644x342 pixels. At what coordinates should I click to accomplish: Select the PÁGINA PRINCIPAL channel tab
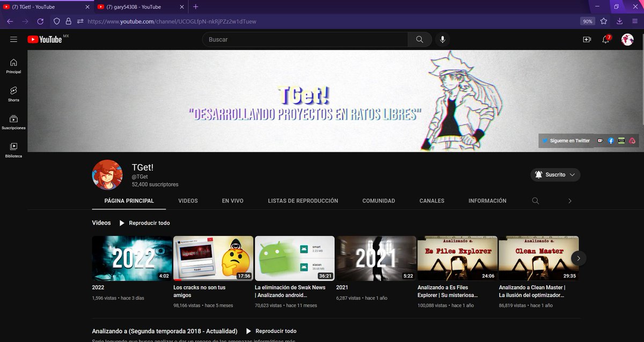tap(129, 201)
